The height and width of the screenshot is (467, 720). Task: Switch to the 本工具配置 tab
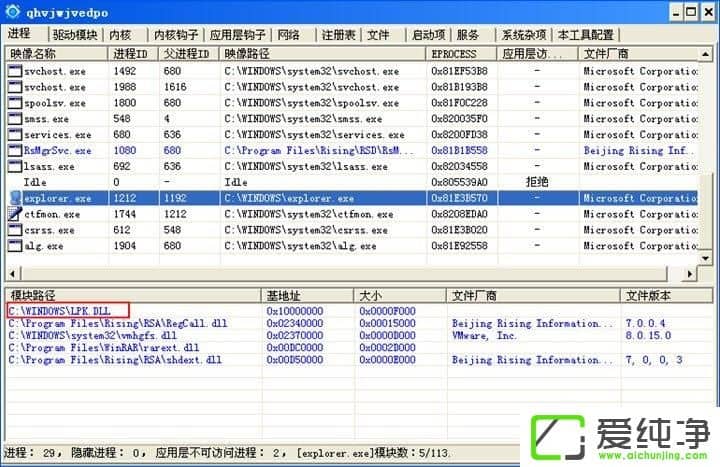[586, 35]
